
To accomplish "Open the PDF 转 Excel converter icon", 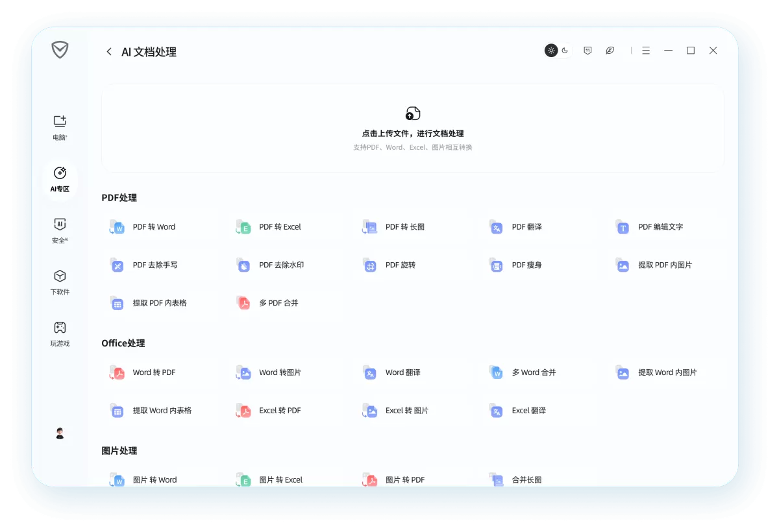I will click(243, 227).
